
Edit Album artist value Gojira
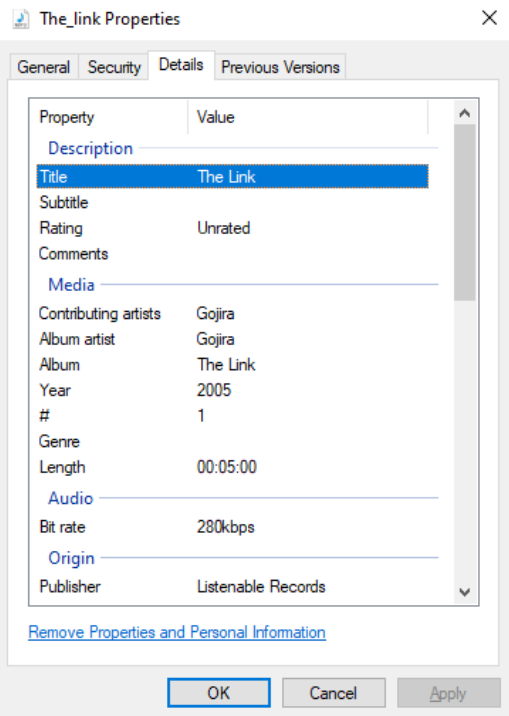(x=215, y=339)
